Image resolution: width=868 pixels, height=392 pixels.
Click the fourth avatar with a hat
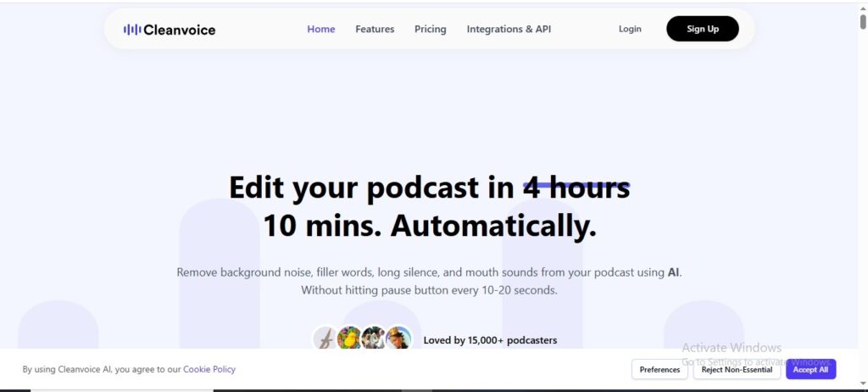398,339
